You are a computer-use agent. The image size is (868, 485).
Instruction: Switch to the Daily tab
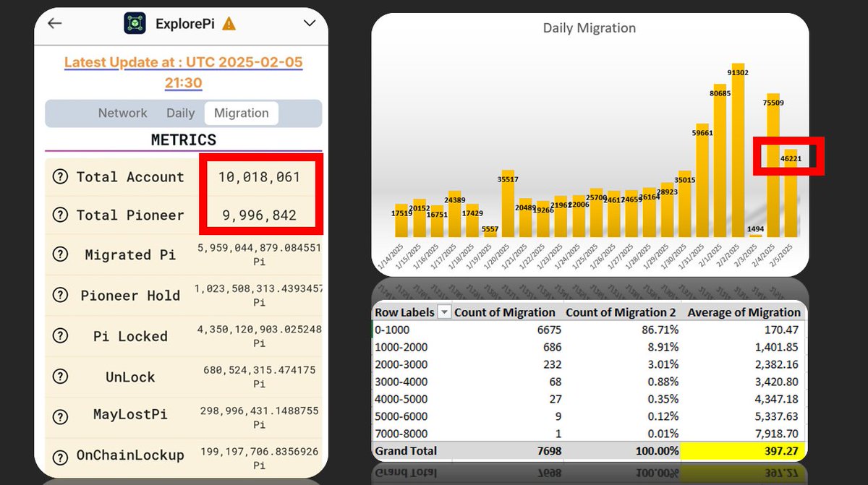(x=180, y=113)
